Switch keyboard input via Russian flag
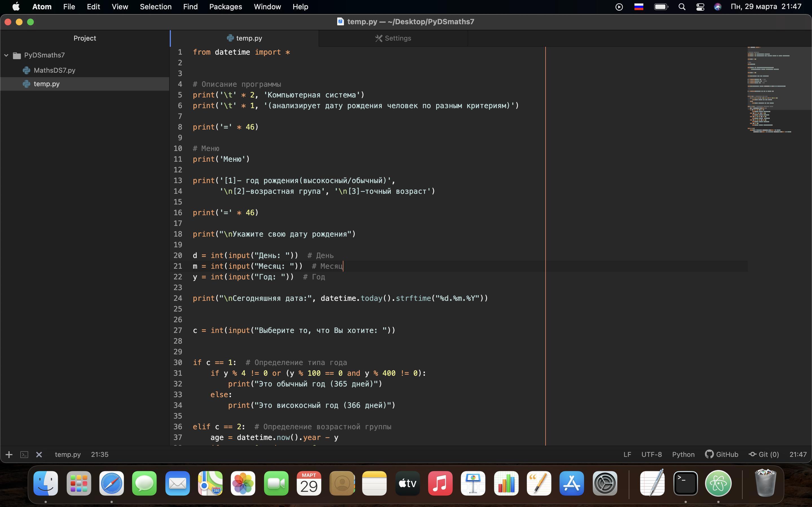This screenshot has height=507, width=812. [639, 7]
